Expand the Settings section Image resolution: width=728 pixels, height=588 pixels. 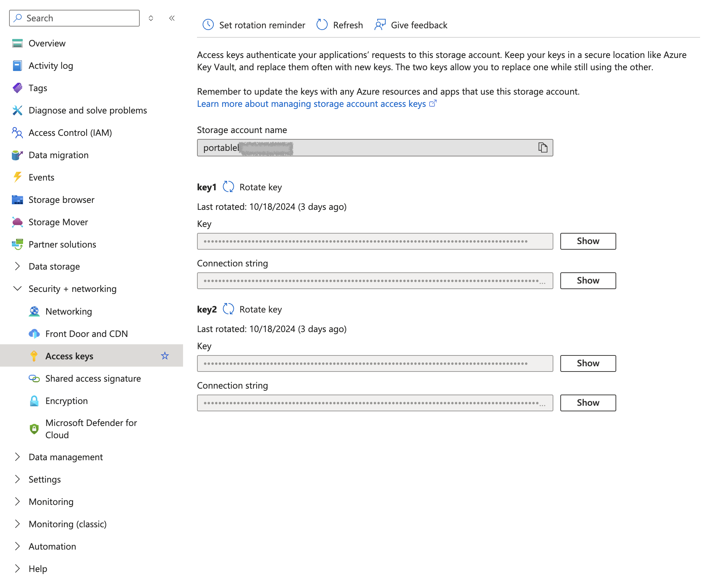tap(17, 479)
